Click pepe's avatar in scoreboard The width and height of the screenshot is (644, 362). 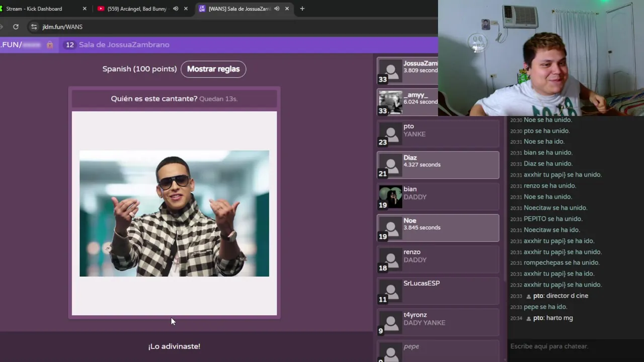390,352
